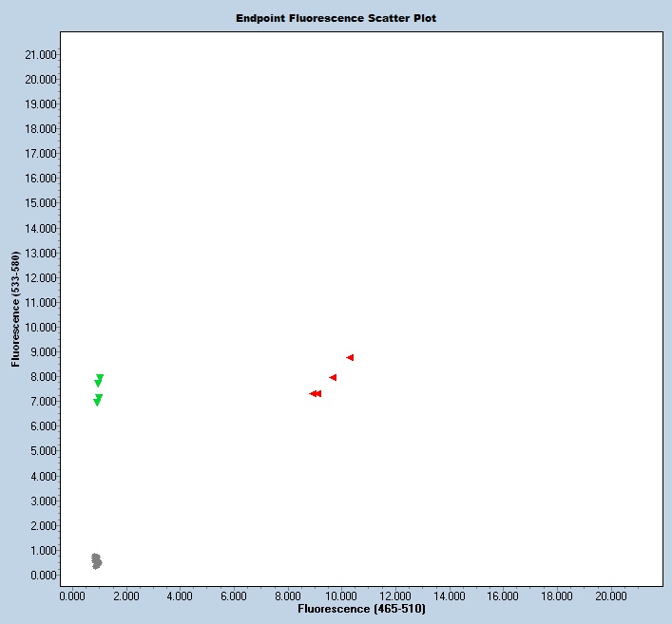Click the 'Fluorescence (465-510)' horizontal axis label
The height and width of the screenshot is (624, 672).
361,608
